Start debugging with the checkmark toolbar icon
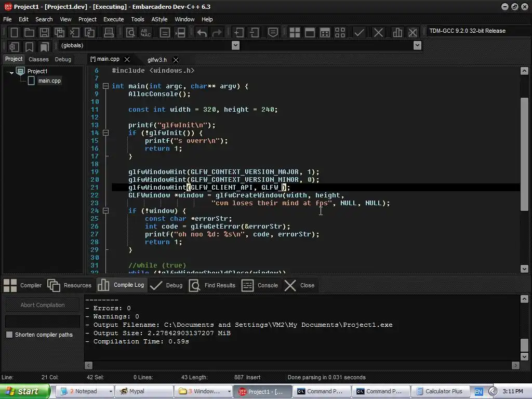 (x=359, y=33)
